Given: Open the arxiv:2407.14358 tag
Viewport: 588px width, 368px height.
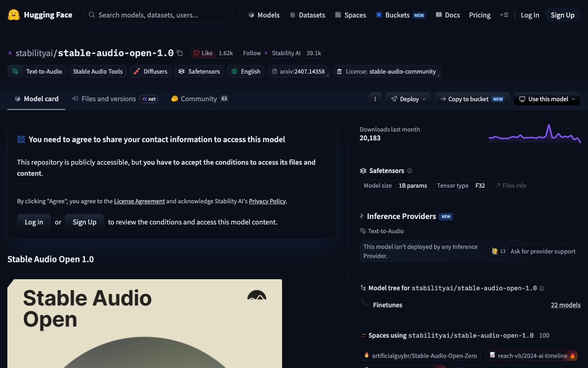Looking at the screenshot, I should (298, 71).
